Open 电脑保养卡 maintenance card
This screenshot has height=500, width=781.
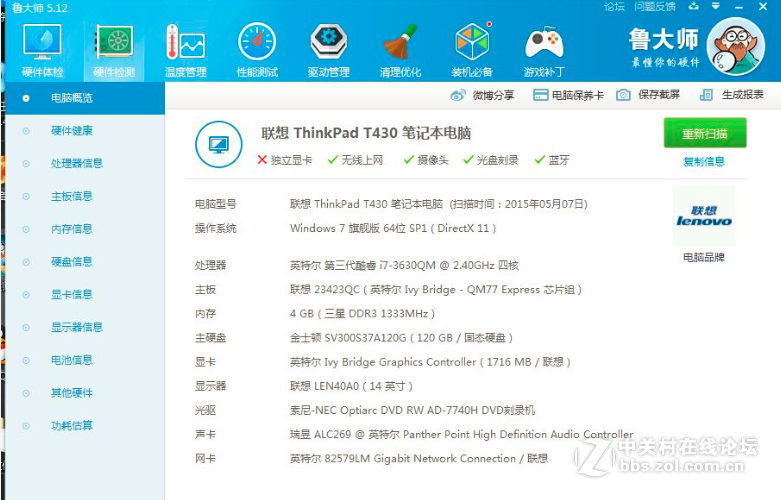[568, 95]
